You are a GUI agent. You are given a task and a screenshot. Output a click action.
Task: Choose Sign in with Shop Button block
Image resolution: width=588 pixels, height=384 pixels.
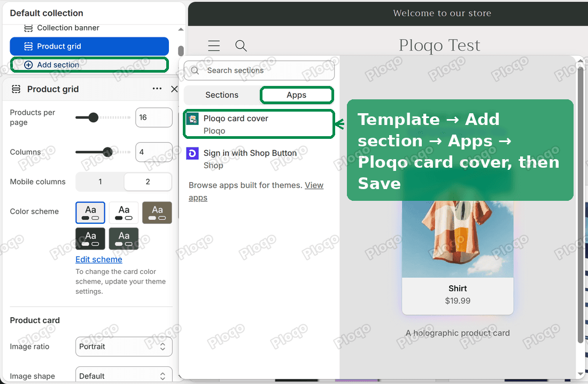259,159
